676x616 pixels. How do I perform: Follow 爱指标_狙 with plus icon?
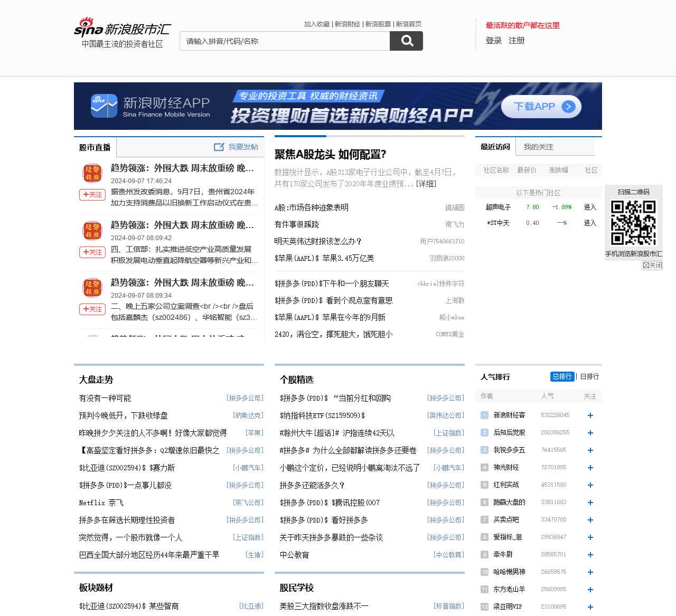click(x=590, y=537)
